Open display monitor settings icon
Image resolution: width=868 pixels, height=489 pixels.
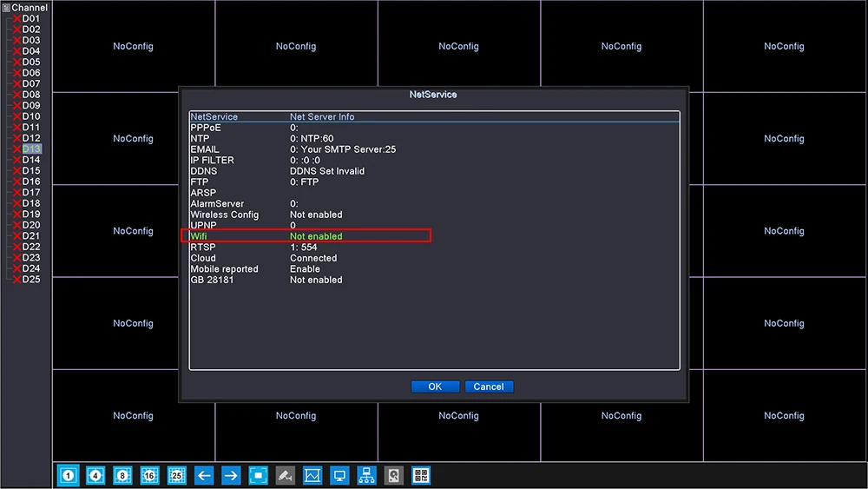tap(339, 475)
